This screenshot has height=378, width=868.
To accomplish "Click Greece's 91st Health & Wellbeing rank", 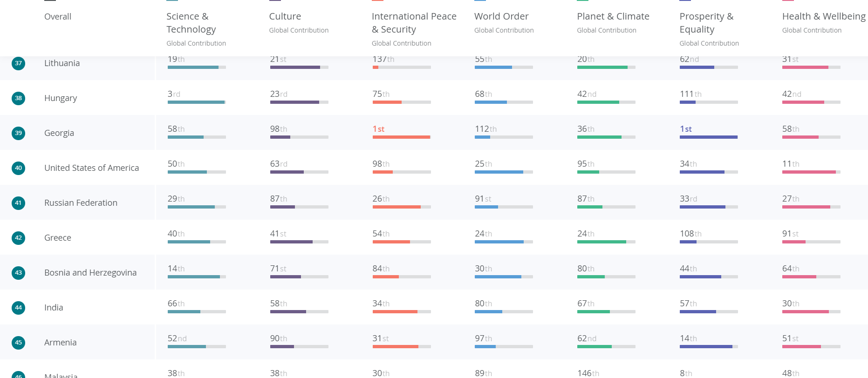I will 790,234.
